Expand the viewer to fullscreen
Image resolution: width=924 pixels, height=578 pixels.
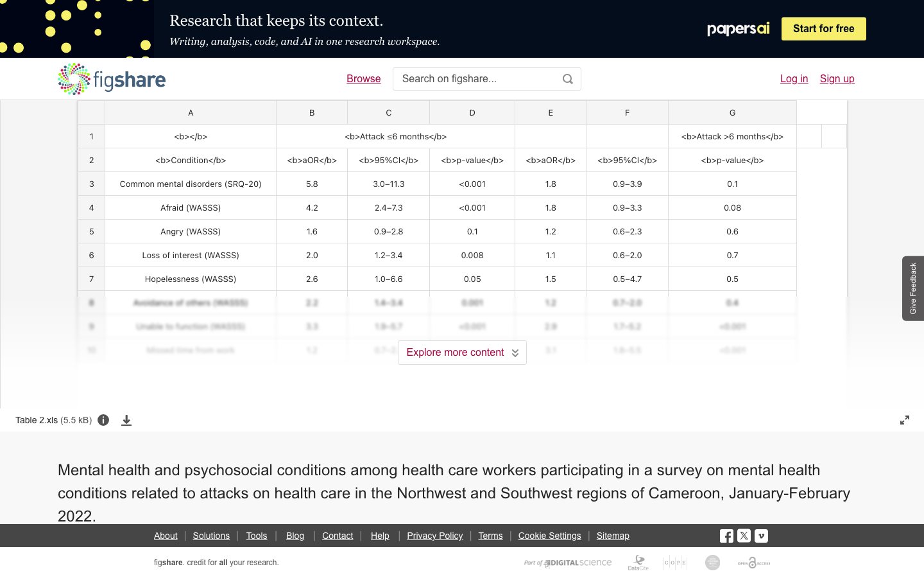(x=905, y=420)
